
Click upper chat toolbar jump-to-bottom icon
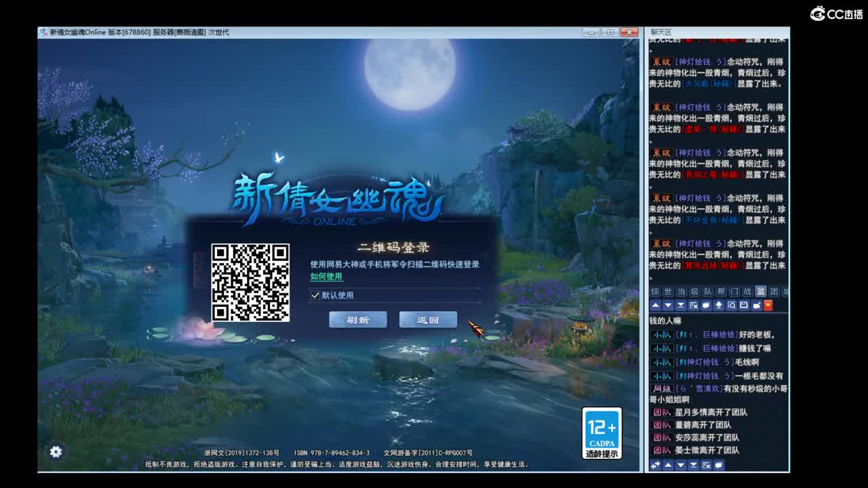pyautogui.click(x=680, y=306)
